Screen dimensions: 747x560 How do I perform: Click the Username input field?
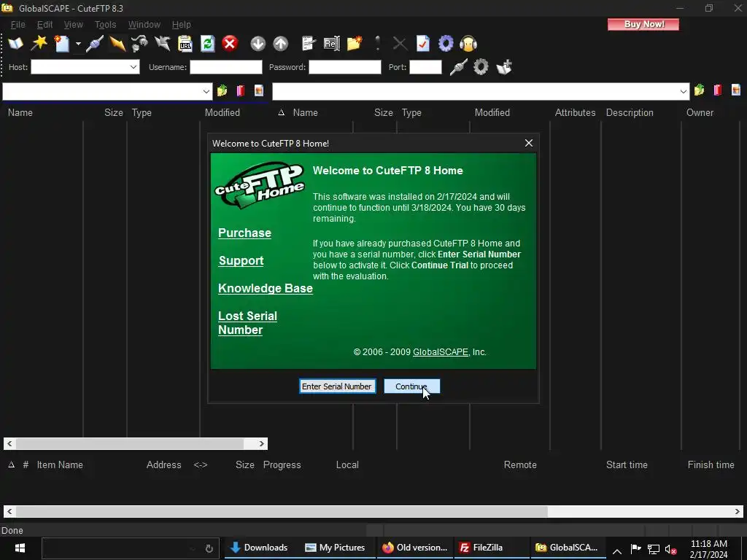pos(226,67)
